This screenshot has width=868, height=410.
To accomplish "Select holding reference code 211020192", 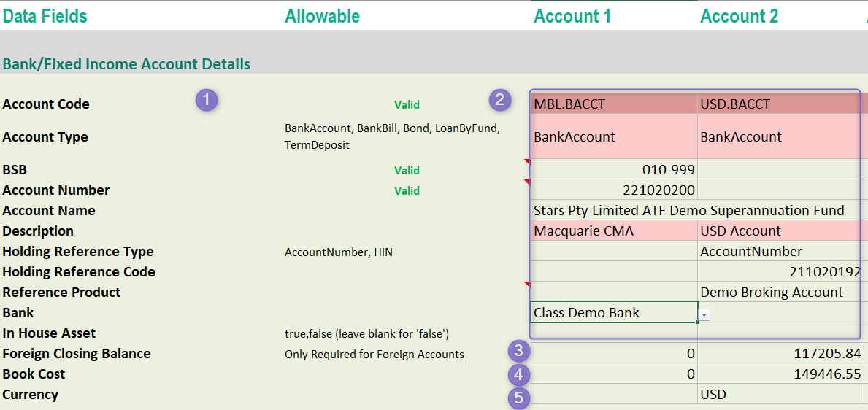I will coord(780,271).
